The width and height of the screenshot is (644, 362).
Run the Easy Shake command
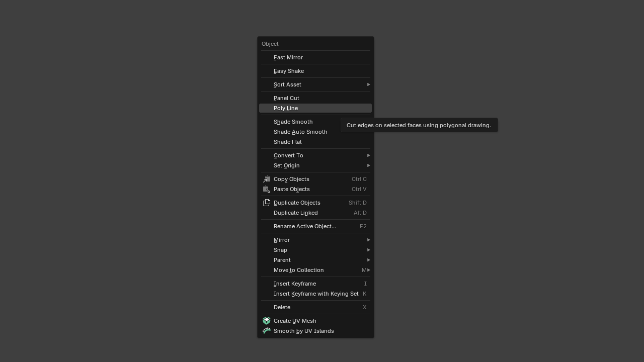pyautogui.click(x=289, y=71)
